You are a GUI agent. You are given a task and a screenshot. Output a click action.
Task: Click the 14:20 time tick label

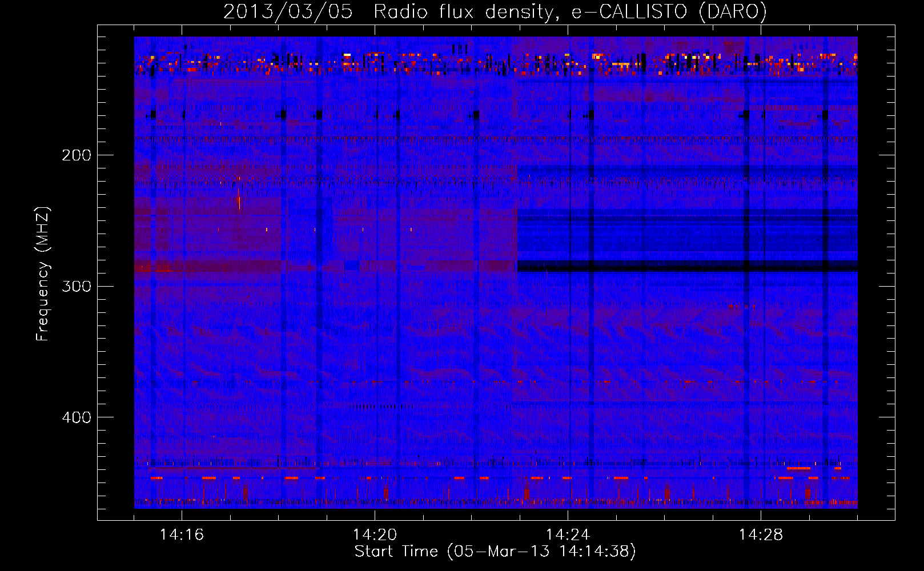[375, 535]
